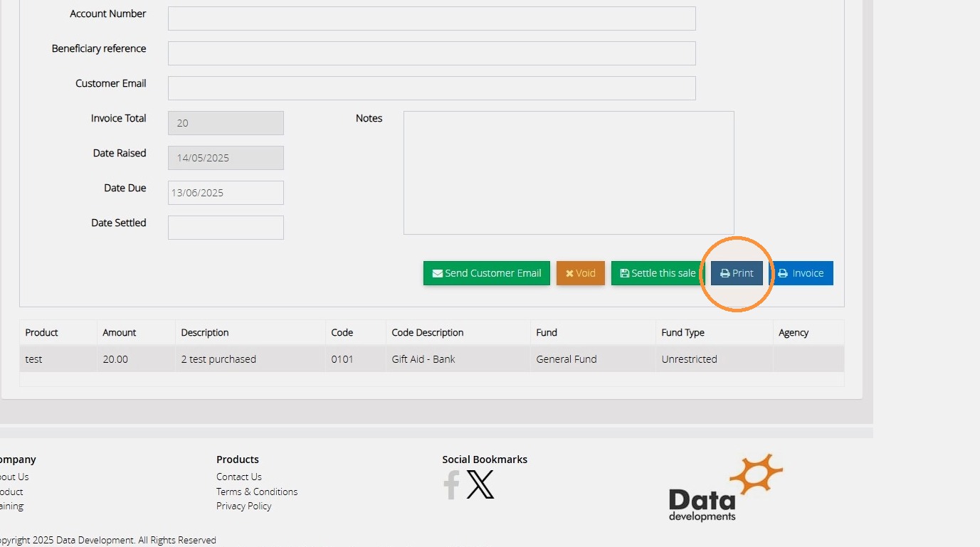Open the Privacy Policy link

coord(244,506)
